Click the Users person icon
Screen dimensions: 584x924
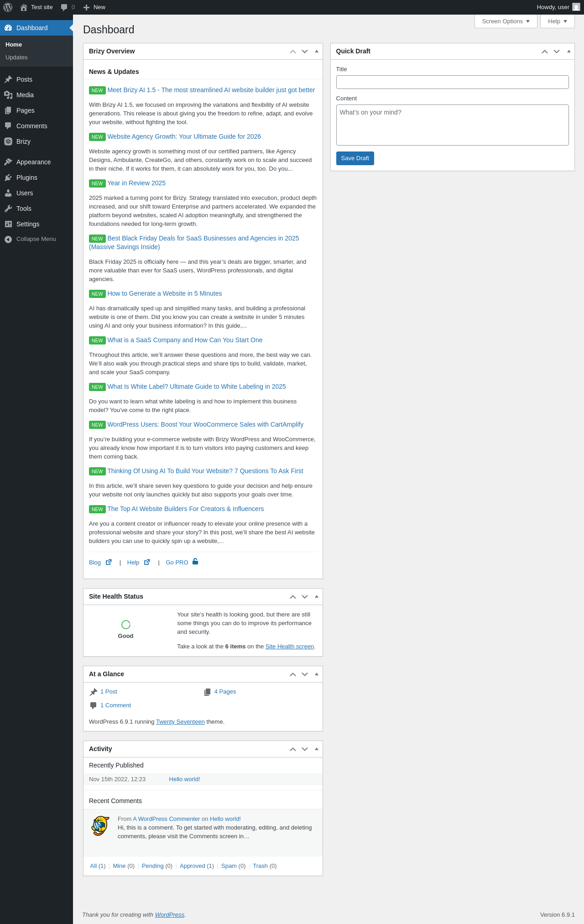click(8, 193)
